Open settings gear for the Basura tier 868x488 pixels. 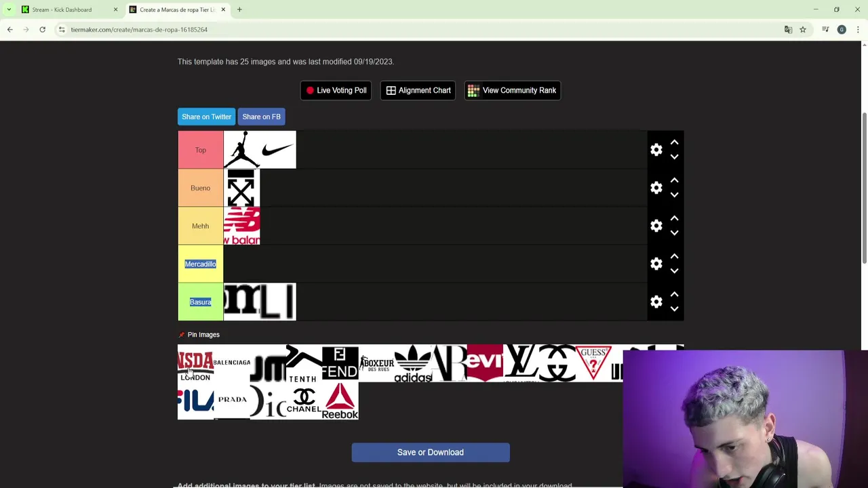tap(656, 302)
